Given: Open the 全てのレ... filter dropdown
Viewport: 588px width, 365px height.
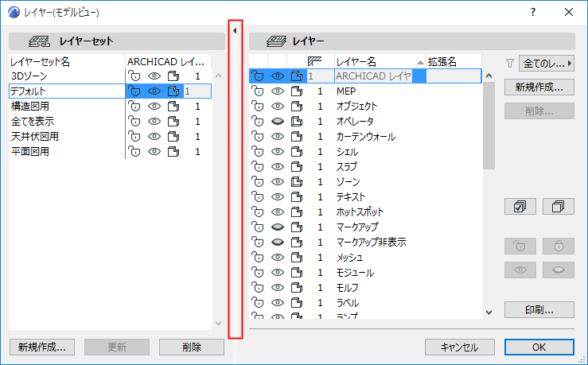Looking at the screenshot, I should [547, 64].
